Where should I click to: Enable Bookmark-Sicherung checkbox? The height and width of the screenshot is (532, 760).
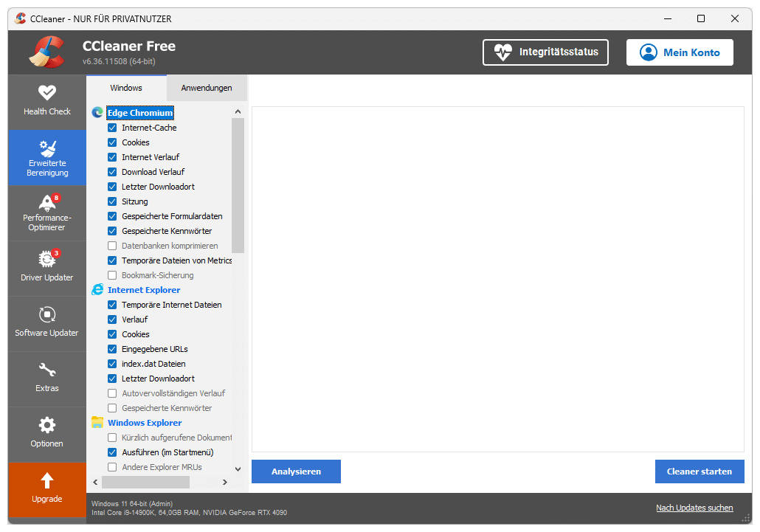click(112, 275)
